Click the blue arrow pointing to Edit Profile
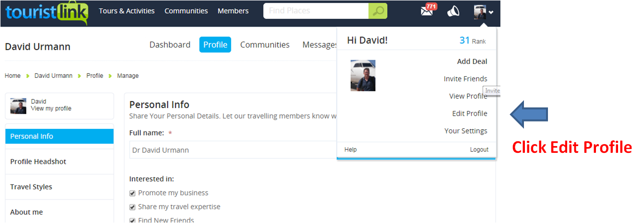 pyautogui.click(x=529, y=114)
